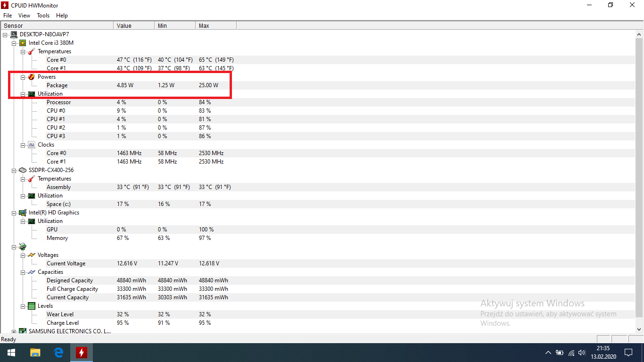Open File Explorer from the taskbar
The width and height of the screenshot is (644, 362).
pos(35,353)
